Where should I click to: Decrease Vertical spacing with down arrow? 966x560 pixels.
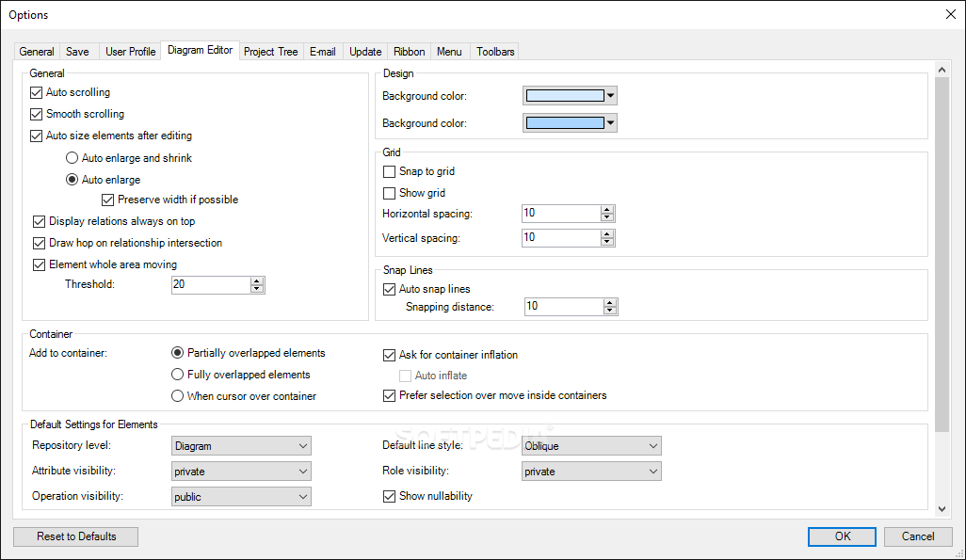coord(607,242)
